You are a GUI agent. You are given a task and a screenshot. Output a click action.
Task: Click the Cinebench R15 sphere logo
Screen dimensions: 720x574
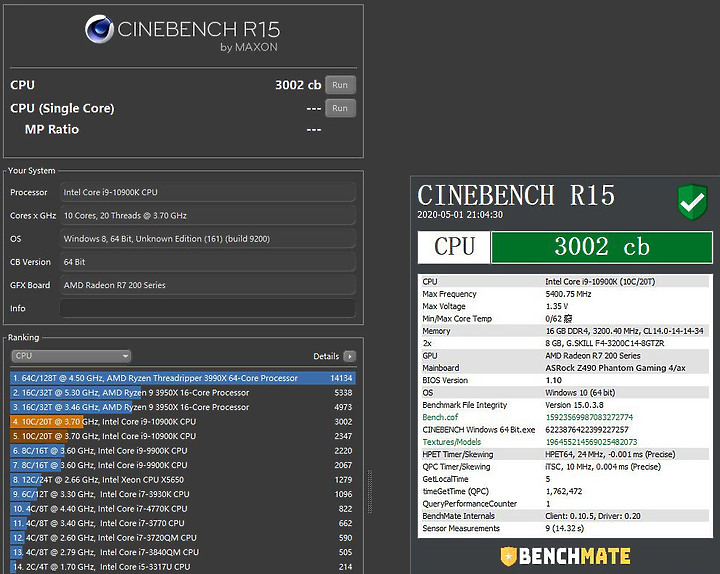[99, 29]
